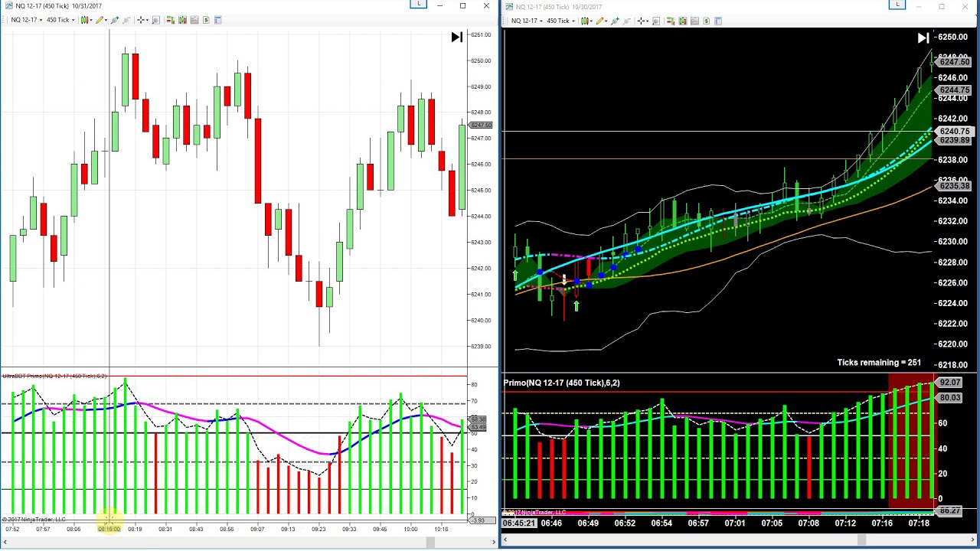Click the zoom in icon in right chart toolbar
The height and width of the screenshot is (551, 980).
tap(616, 21)
